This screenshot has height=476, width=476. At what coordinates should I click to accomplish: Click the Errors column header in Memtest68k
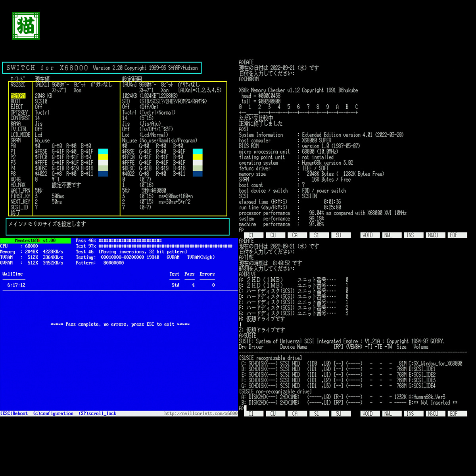207,274
